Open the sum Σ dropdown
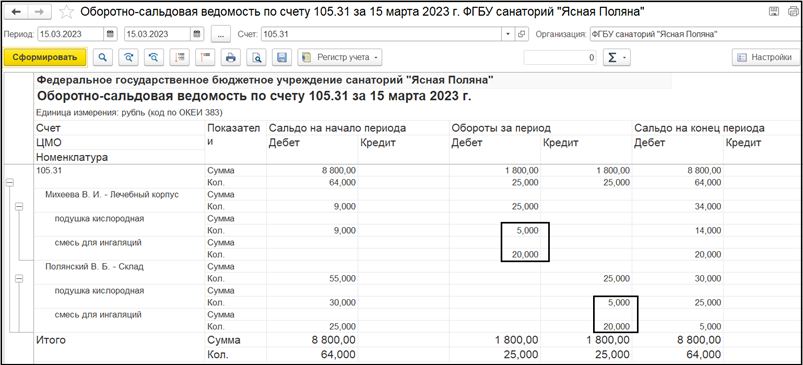This screenshot has width=803, height=365. point(617,57)
